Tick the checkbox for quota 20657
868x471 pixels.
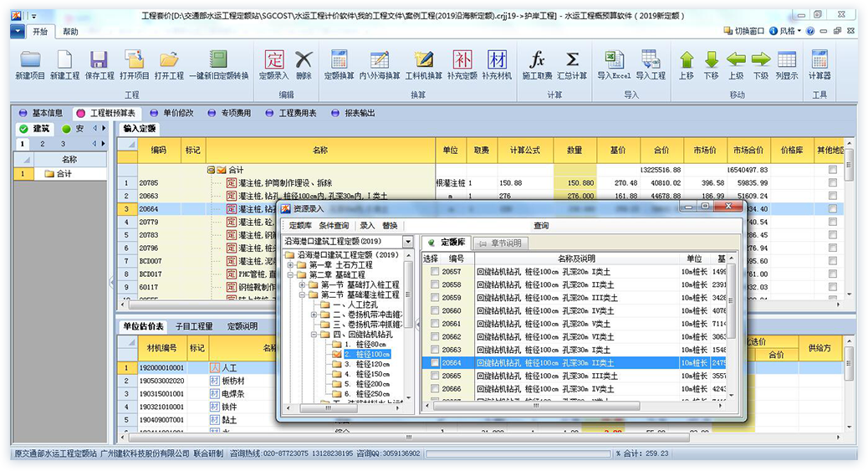[435, 272]
